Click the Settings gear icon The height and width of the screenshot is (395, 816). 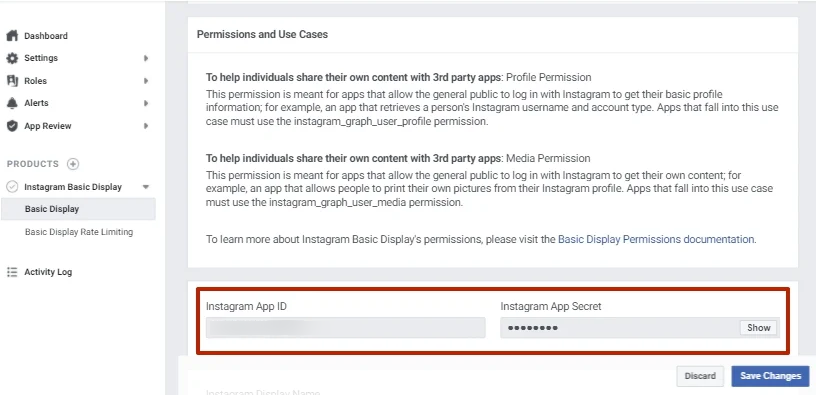point(12,58)
